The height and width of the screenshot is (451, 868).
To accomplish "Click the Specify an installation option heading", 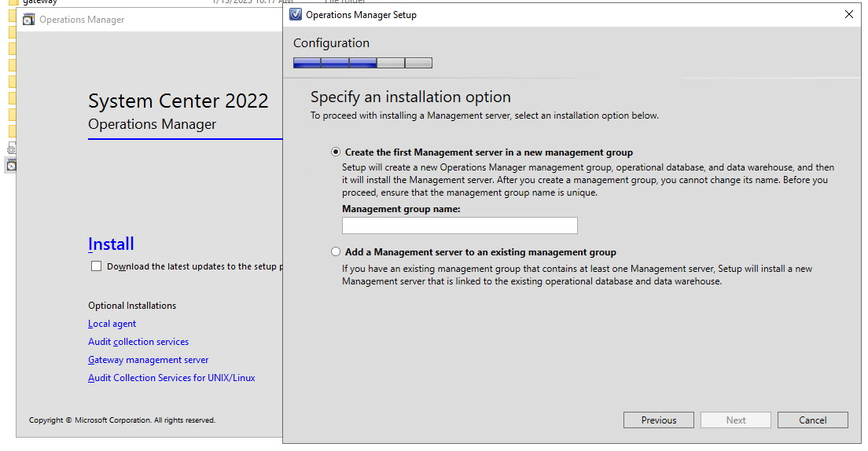I will [410, 97].
